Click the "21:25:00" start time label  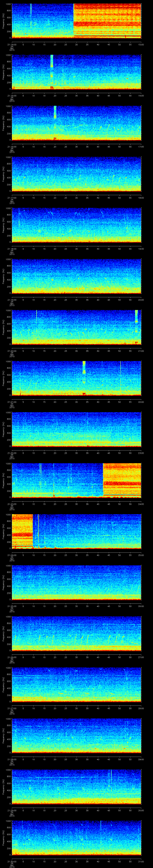click(12, 606)
